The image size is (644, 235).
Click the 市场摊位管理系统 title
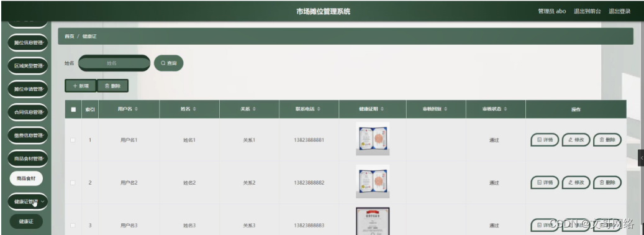click(x=324, y=12)
